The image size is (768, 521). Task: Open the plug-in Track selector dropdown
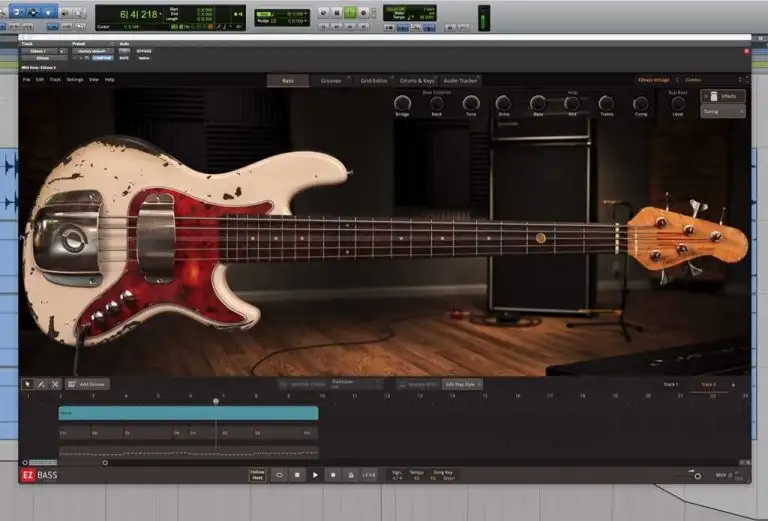pos(39,51)
